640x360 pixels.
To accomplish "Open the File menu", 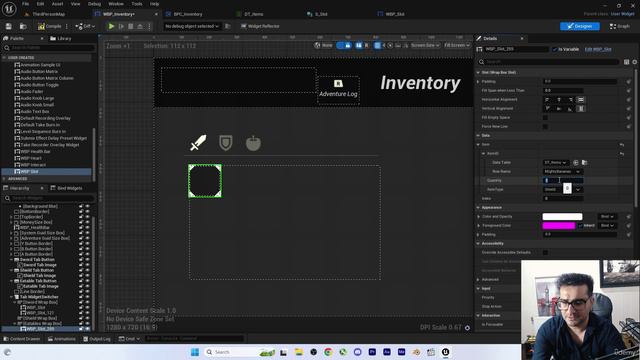I will [26, 4].
